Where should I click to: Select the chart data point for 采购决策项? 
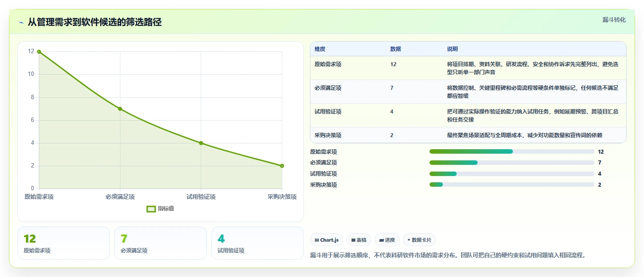click(282, 166)
